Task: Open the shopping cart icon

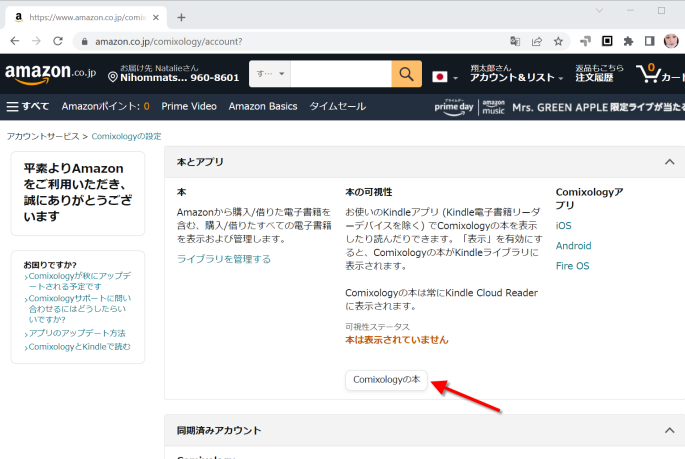Action: click(660, 73)
